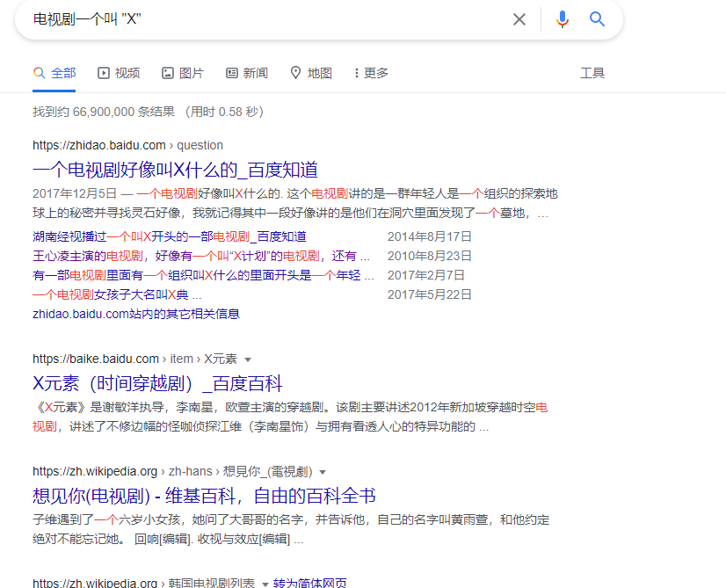This screenshot has height=588, width=726.
Task: Click the zh.wikipedia.org › zh-hans › 想見你 URL text
Action: 172,471
